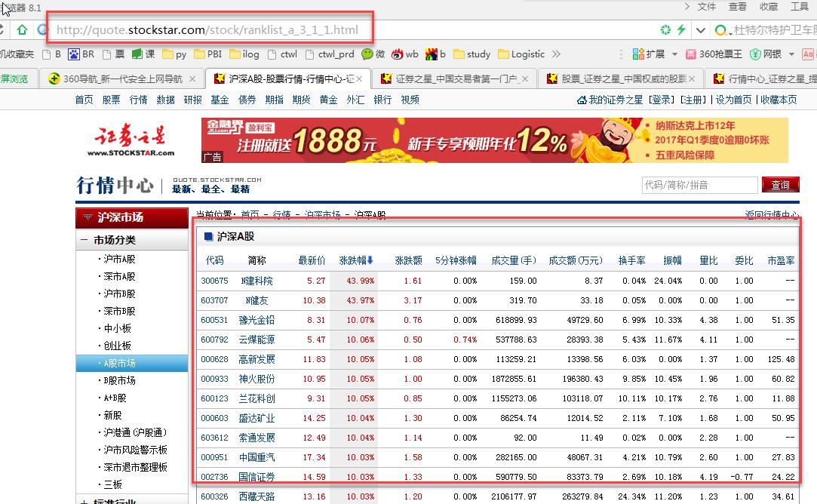This screenshot has width=817, height=504.
Task: Click the 查询 search button
Action: [781, 185]
